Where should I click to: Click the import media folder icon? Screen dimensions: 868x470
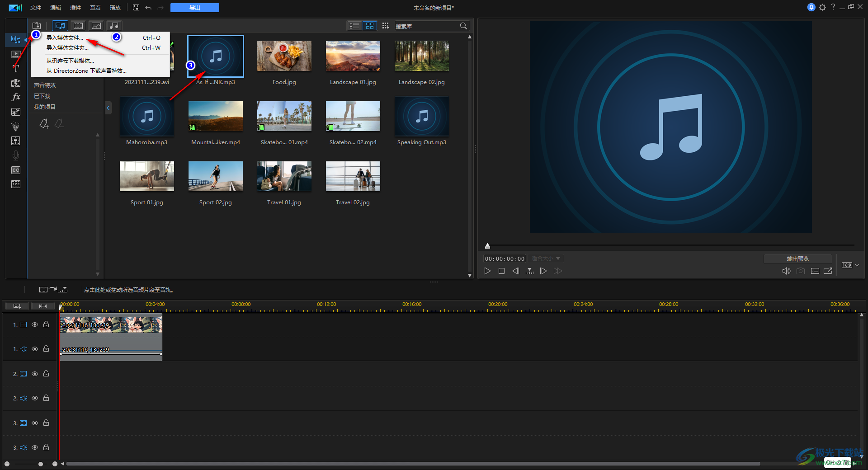pos(37,26)
